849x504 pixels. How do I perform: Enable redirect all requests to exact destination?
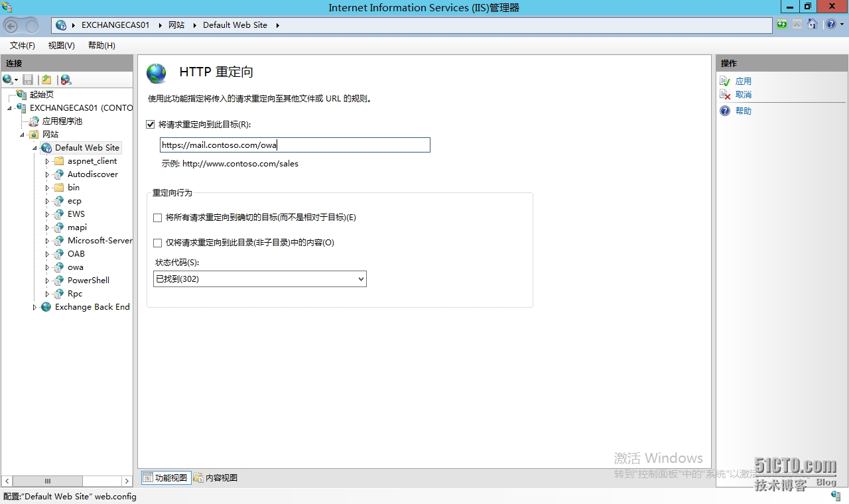158,218
